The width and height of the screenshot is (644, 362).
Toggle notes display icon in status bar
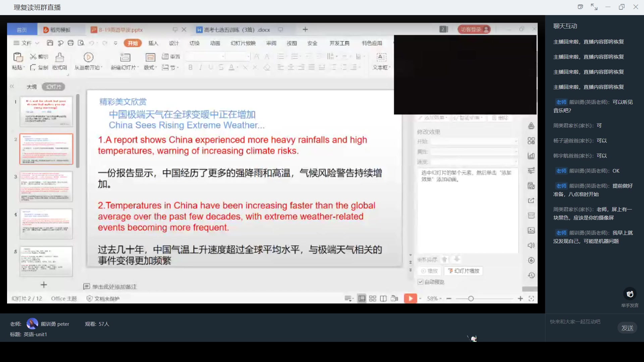click(348, 298)
